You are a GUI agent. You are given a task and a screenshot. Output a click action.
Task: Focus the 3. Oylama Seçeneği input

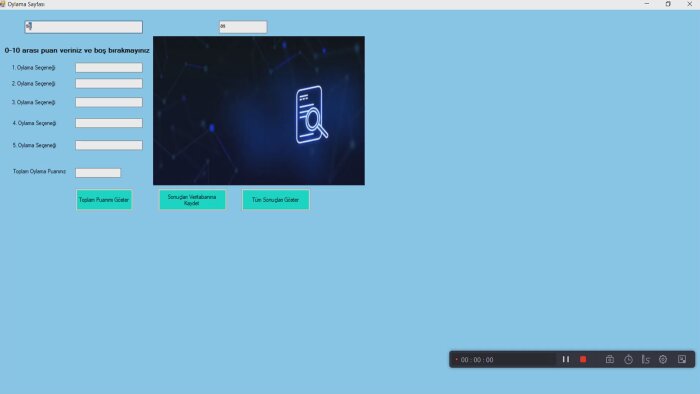109,102
